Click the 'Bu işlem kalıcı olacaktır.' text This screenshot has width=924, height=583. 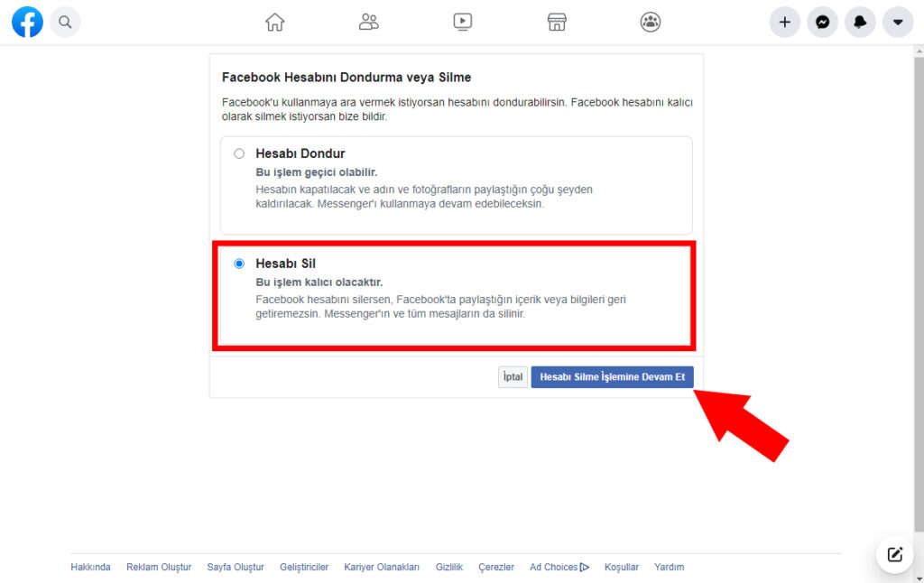point(319,282)
